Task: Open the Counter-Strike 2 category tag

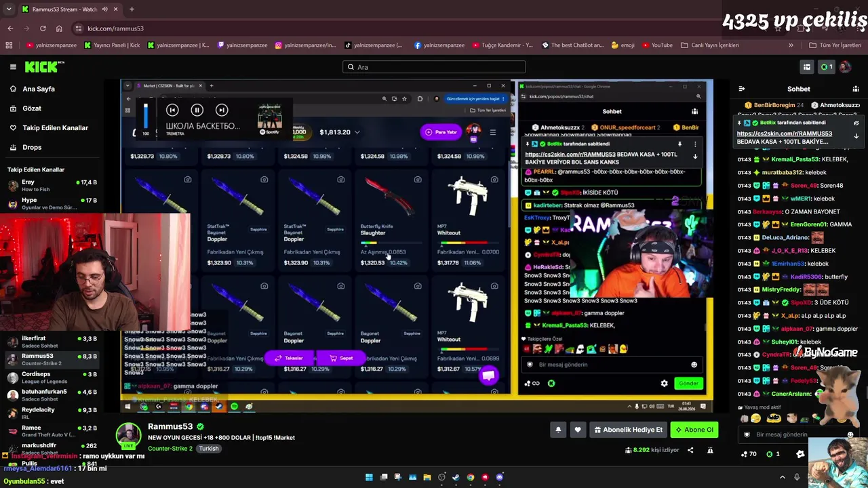Action: (171, 449)
